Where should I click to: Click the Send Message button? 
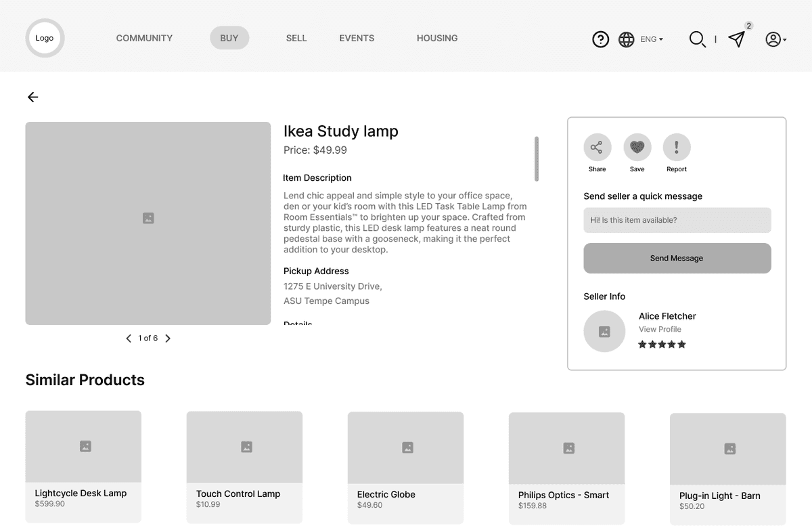677,258
